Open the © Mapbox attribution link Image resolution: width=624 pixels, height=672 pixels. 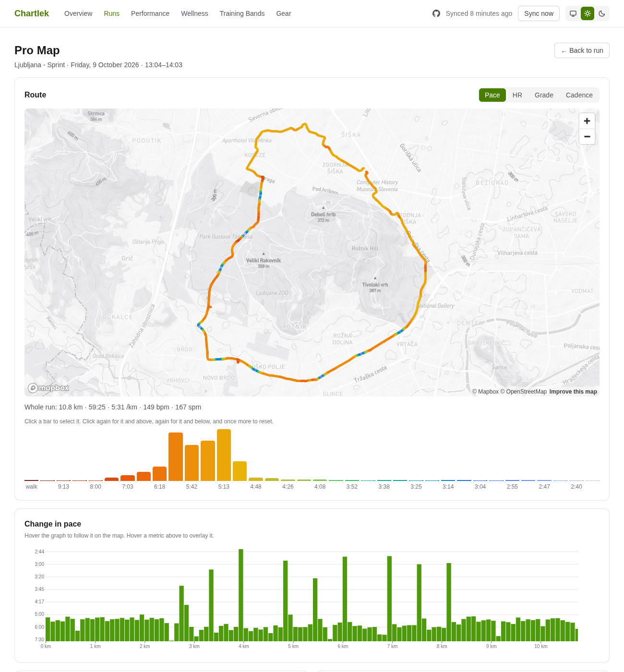click(486, 392)
